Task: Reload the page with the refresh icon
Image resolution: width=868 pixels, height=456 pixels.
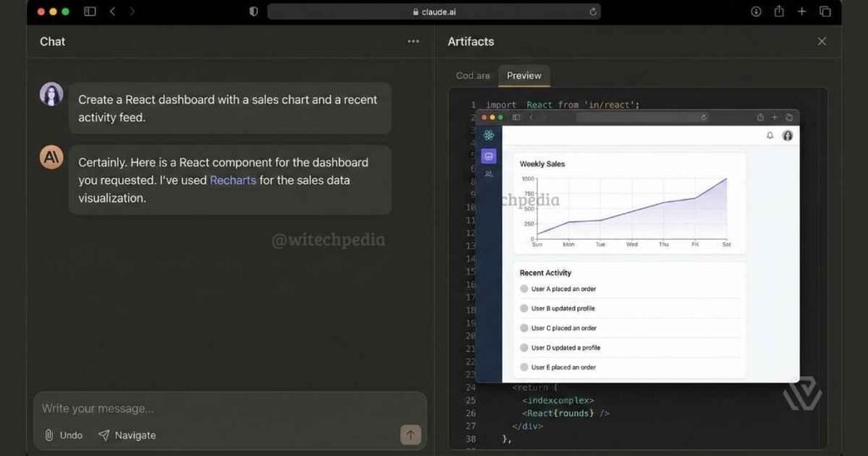Action: click(x=593, y=12)
